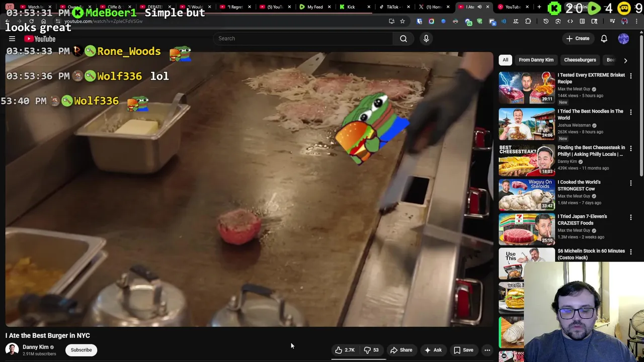Screen dimensions: 644x362
Task: Open the Wagyu On Steroids thumbnail
Action: [527, 195]
